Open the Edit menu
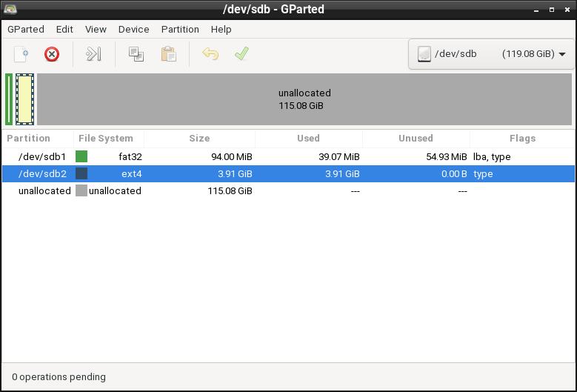 [x=64, y=29]
